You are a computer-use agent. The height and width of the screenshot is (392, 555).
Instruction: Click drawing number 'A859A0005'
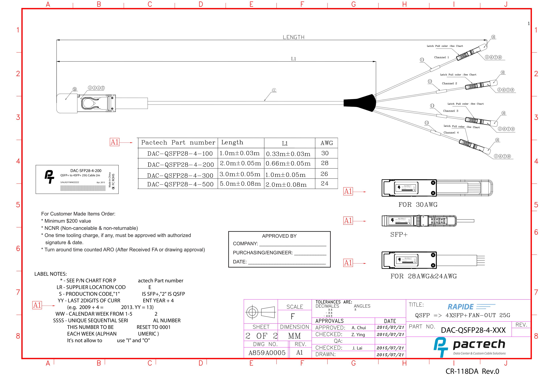click(267, 353)
